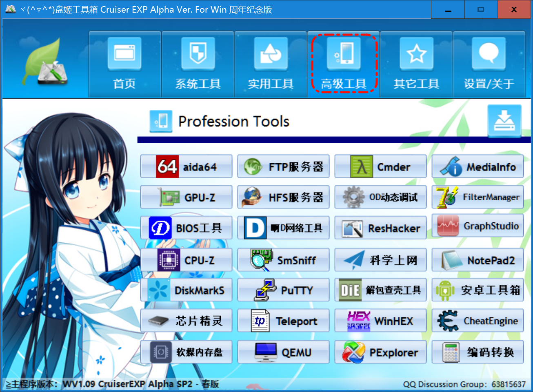Open the D网络工具 item
The height and width of the screenshot is (392, 533).
pyautogui.click(x=283, y=228)
